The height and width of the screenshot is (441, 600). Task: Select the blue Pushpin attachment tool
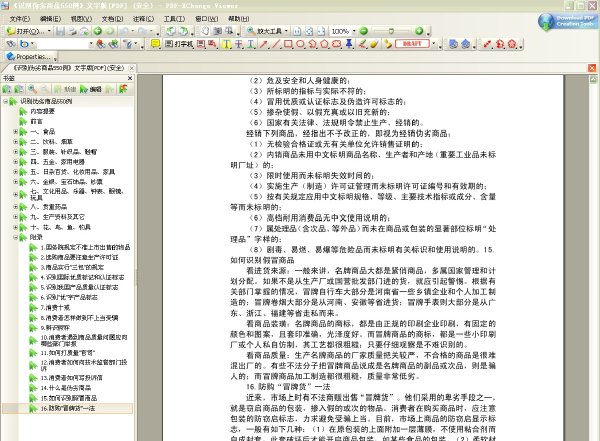[x=349, y=44]
